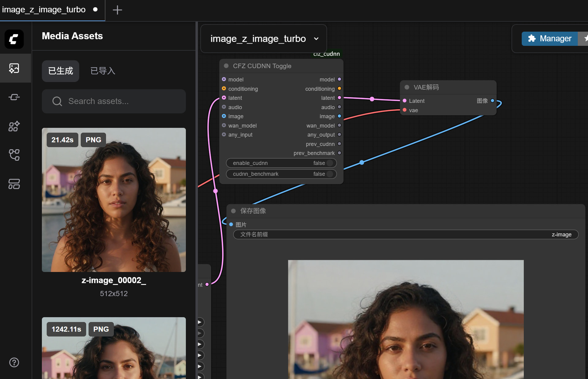Click the Search assets input field
The image size is (588, 379).
pos(114,101)
